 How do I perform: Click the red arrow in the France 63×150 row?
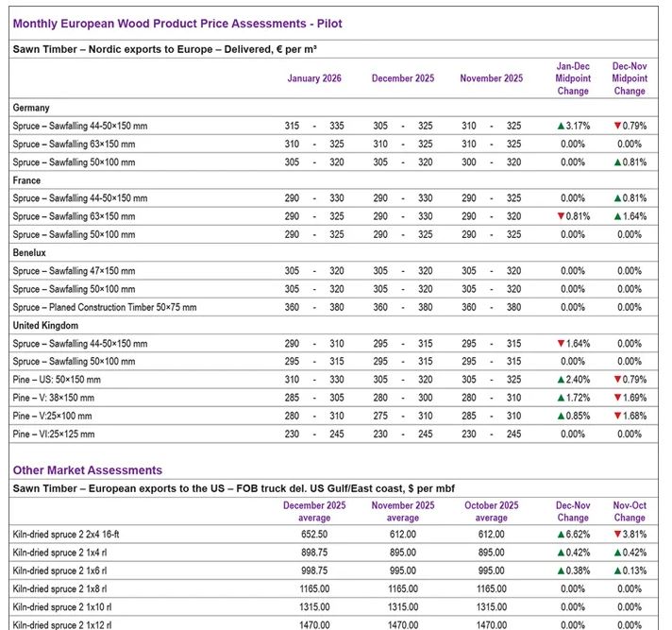(561, 216)
